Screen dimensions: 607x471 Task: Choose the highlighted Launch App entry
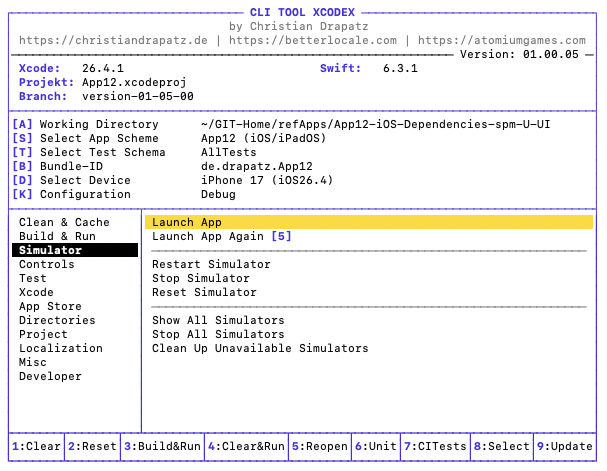click(369, 222)
